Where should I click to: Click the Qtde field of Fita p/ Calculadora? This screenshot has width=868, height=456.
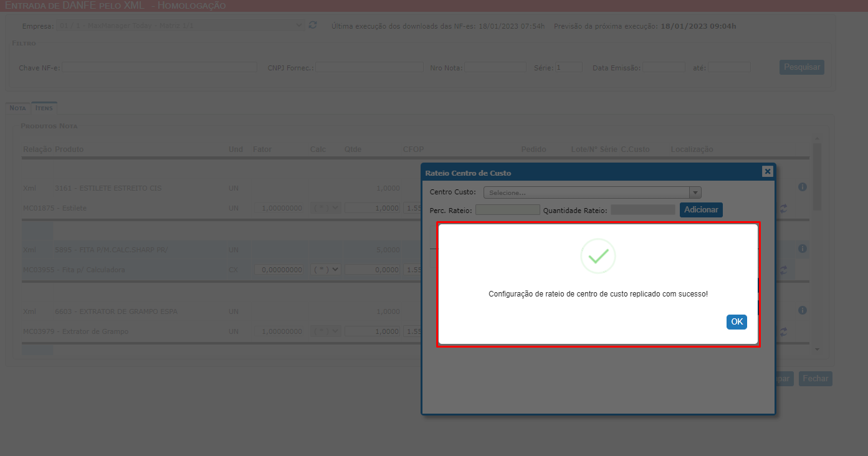[373, 270]
